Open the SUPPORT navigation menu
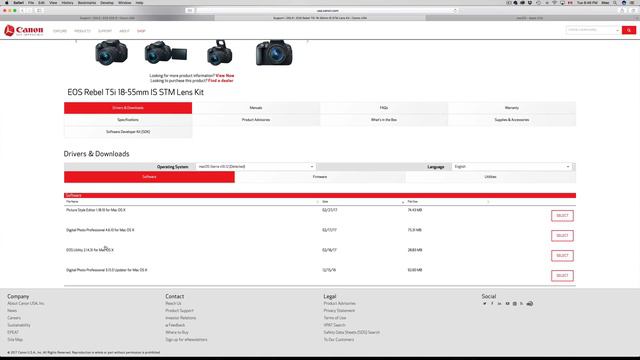 tap(105, 31)
